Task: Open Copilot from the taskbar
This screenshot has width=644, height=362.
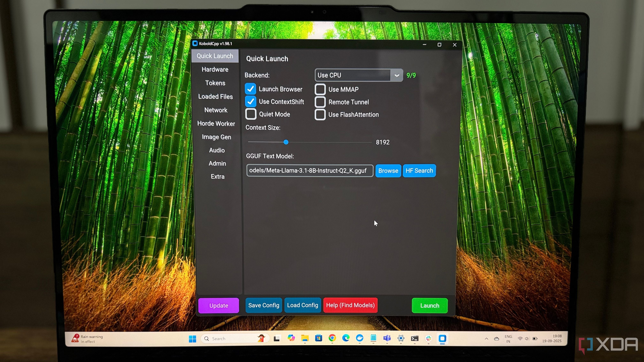Action: pyautogui.click(x=291, y=339)
